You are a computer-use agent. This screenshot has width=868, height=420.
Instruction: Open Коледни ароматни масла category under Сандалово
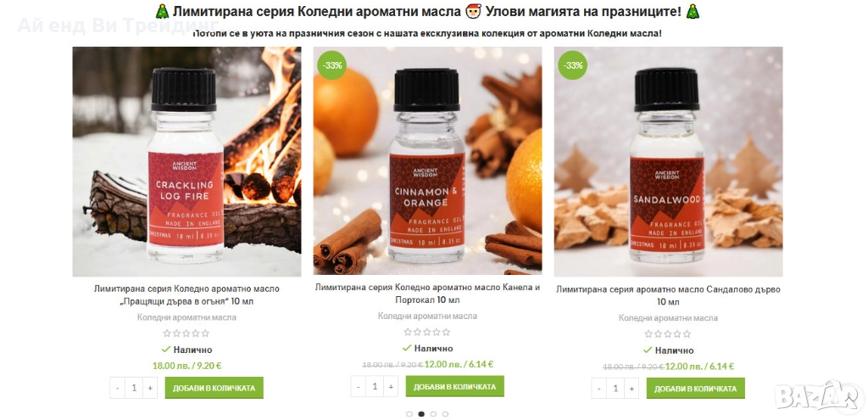[x=668, y=318]
